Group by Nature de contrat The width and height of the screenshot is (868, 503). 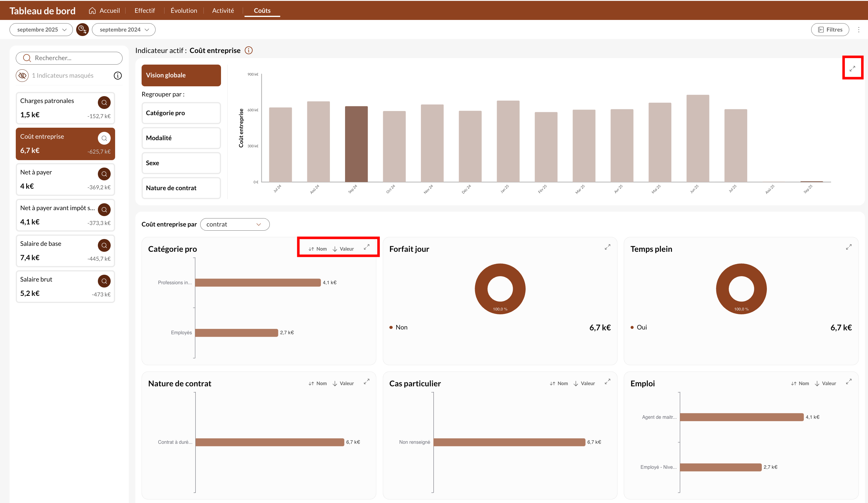[x=181, y=188]
